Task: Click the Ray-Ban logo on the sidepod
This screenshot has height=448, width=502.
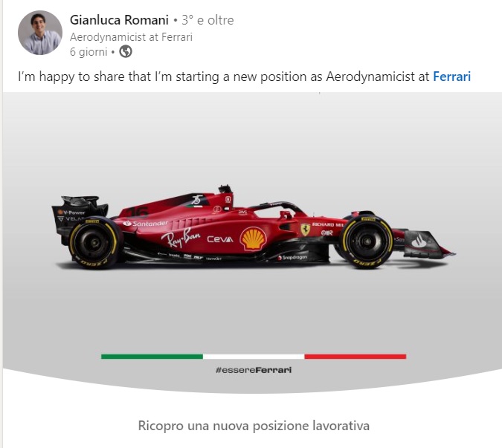Action: pyautogui.click(x=181, y=239)
